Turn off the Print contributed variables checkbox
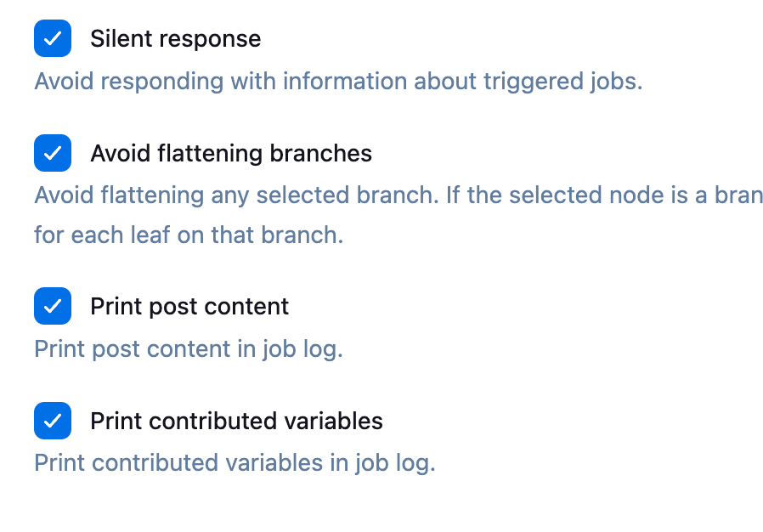 (52, 422)
